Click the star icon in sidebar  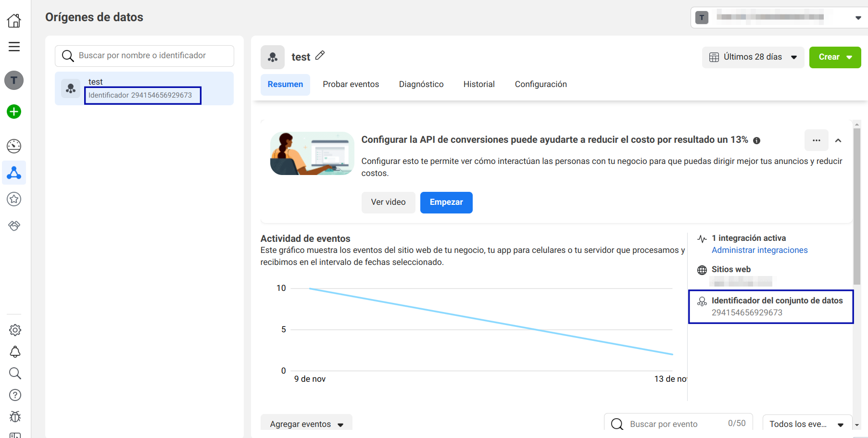point(14,199)
